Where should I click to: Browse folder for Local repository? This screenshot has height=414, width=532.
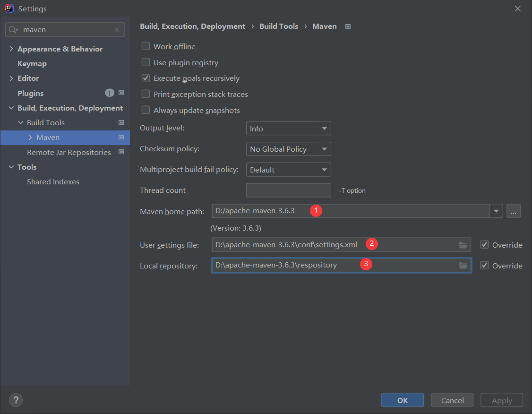pos(463,266)
